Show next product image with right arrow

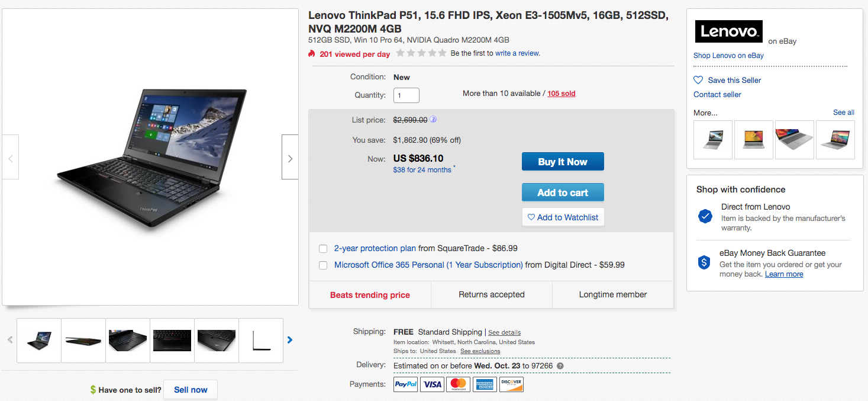tap(290, 158)
